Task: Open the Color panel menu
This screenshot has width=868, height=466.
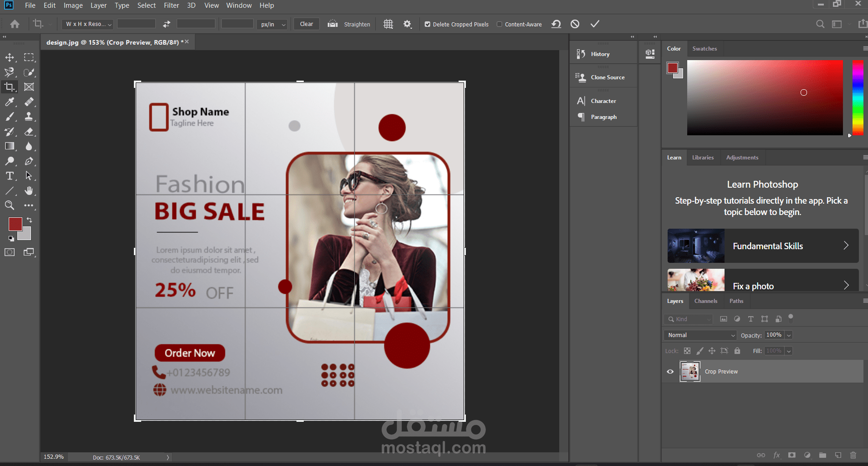Action: pos(865,48)
